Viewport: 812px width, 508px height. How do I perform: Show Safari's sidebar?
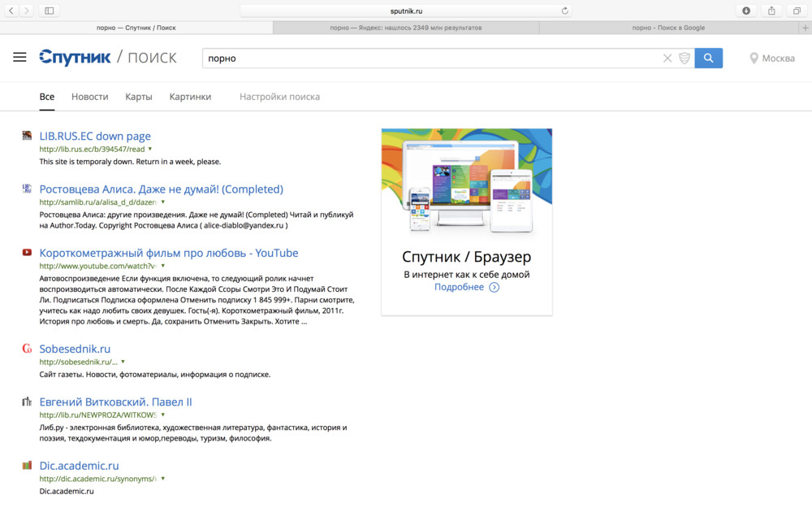coord(50,11)
